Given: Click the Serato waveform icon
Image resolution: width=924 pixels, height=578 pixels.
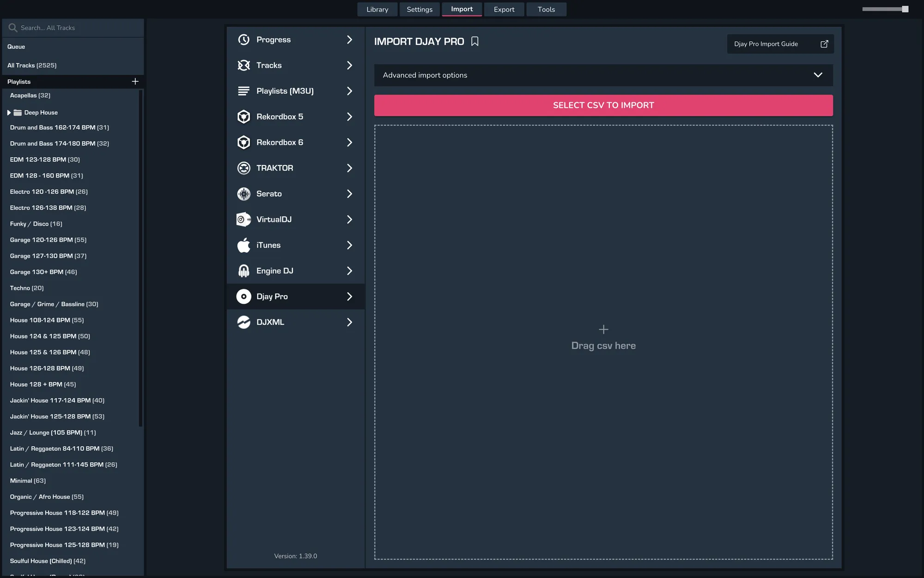Looking at the screenshot, I should [x=243, y=194].
